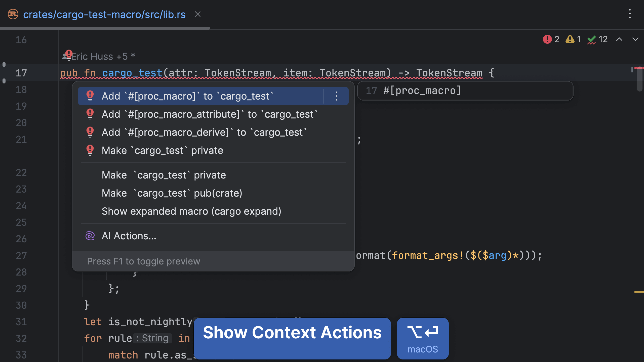Select Add #[proc_macro_attribute] to cargo_test

pyautogui.click(x=209, y=114)
